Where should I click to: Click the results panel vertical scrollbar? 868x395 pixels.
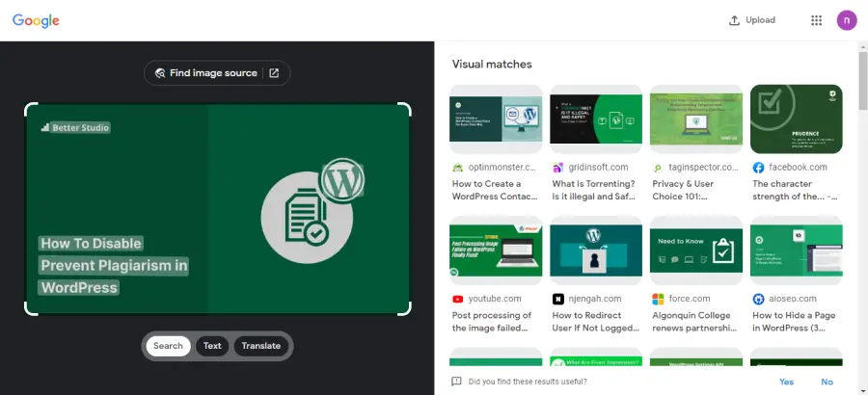point(863,81)
